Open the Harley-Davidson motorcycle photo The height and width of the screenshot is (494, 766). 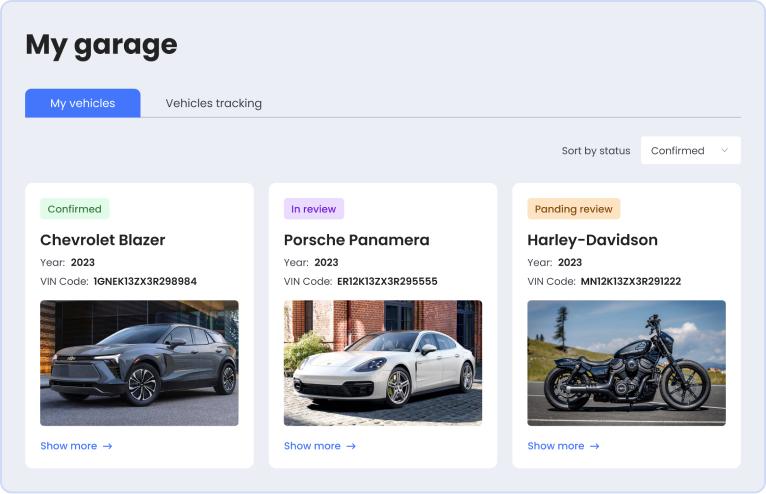coord(626,363)
